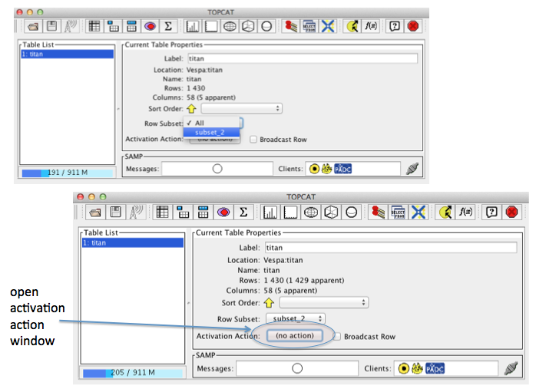This screenshot has height=392, width=536.
Task: Click SAMP connection plug icon in upper window
Action: pyautogui.click(x=412, y=169)
